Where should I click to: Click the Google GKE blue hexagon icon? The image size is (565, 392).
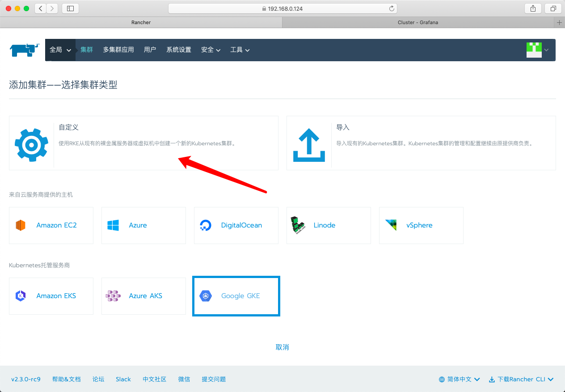point(206,296)
